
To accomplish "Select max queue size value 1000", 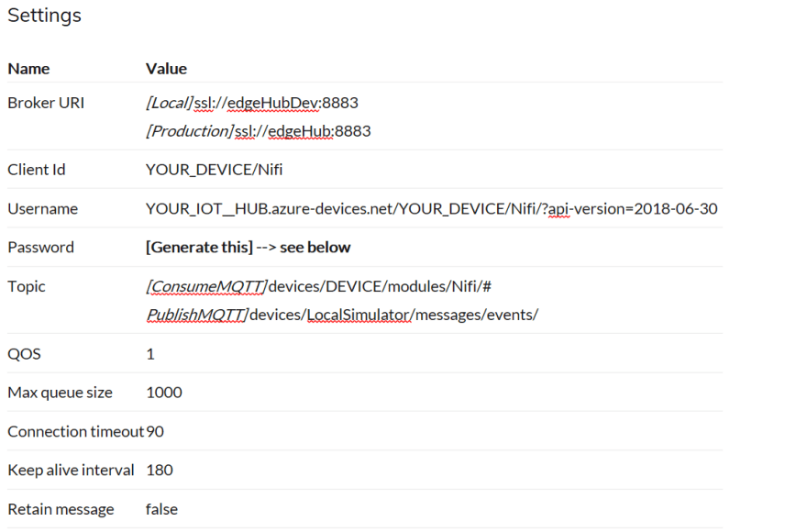I will [x=164, y=393].
